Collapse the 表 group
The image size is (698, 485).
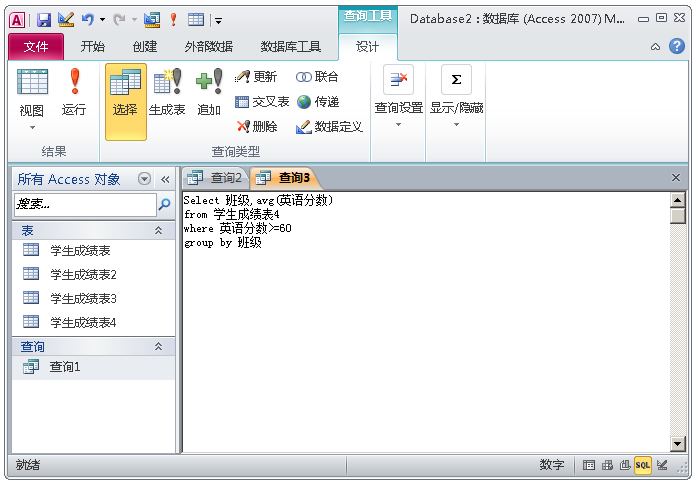tap(158, 230)
